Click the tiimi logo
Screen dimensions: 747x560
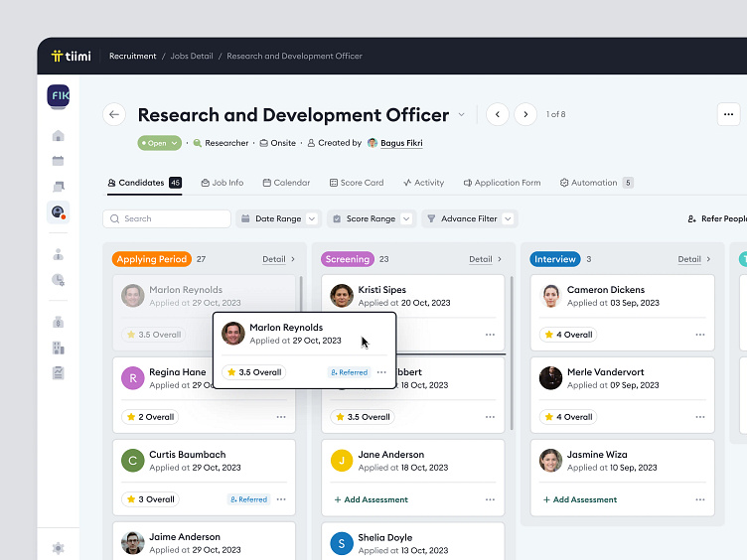pos(71,57)
